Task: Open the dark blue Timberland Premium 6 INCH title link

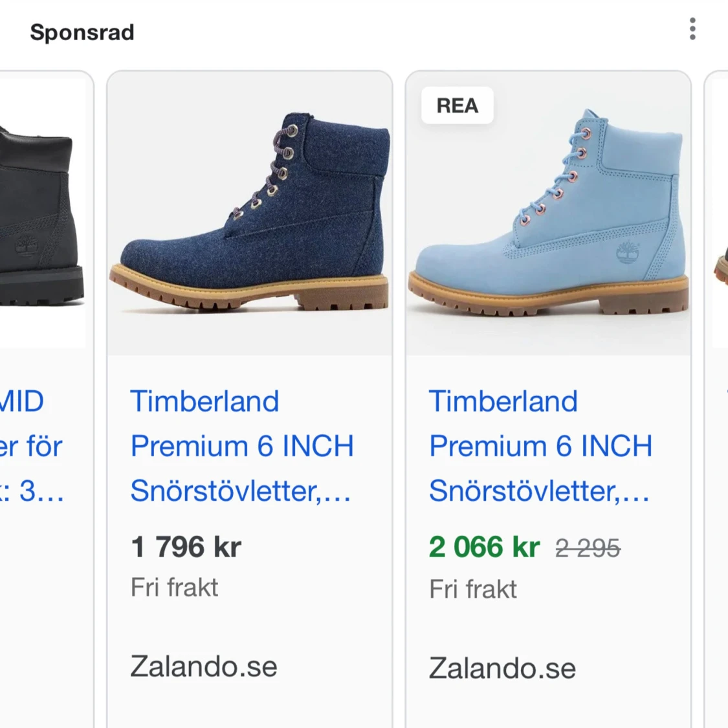Action: pos(241,446)
